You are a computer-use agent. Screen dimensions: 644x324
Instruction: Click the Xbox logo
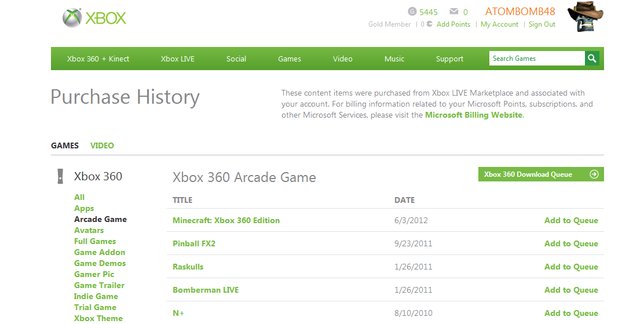[x=94, y=18]
